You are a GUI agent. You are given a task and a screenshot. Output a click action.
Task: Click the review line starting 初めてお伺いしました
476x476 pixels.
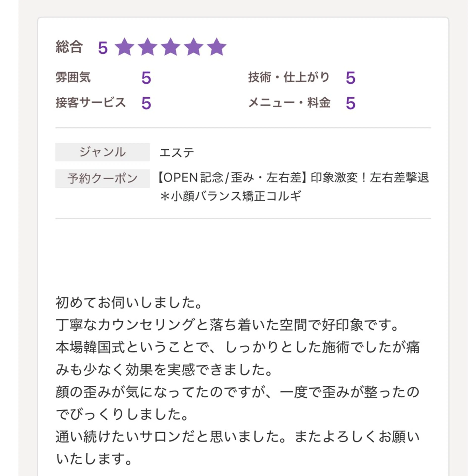(x=129, y=303)
